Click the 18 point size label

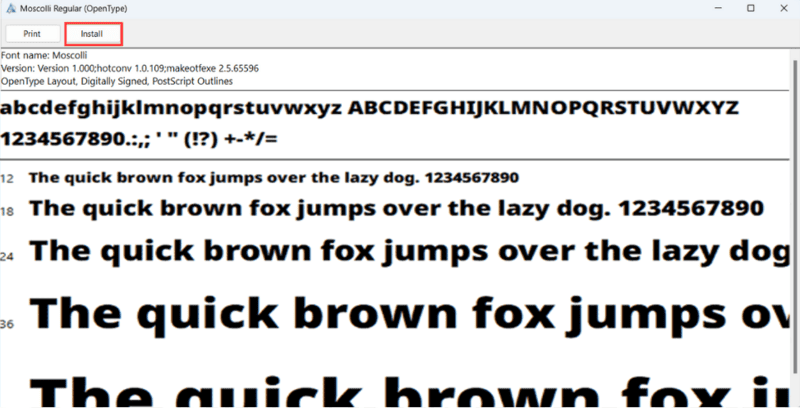(7, 211)
